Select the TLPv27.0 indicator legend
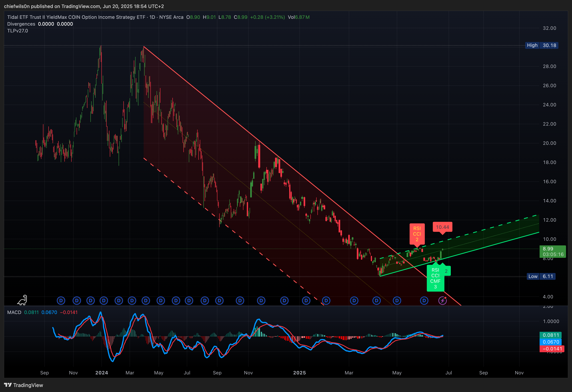The width and height of the screenshot is (572, 392). [17, 31]
